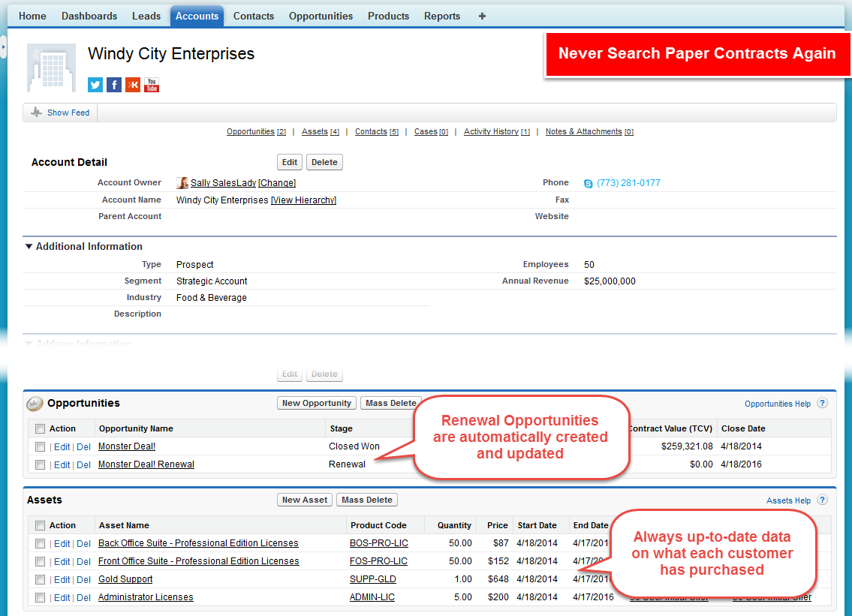Click the New Opportunity button
This screenshot has width=852, height=616.
coord(316,403)
